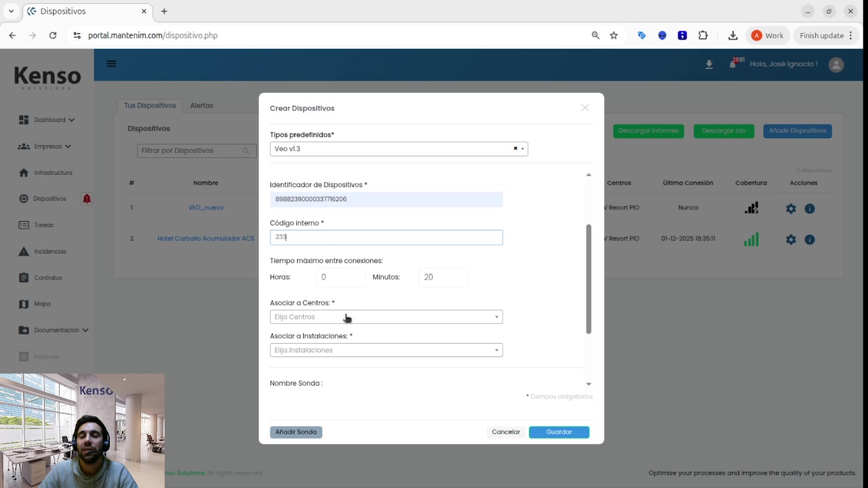Click info icon for Hotel Carballo row
This screenshot has width=868, height=488.
(810, 239)
